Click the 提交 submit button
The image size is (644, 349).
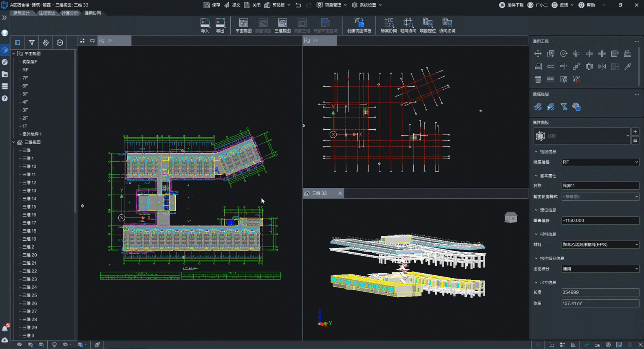232,5
